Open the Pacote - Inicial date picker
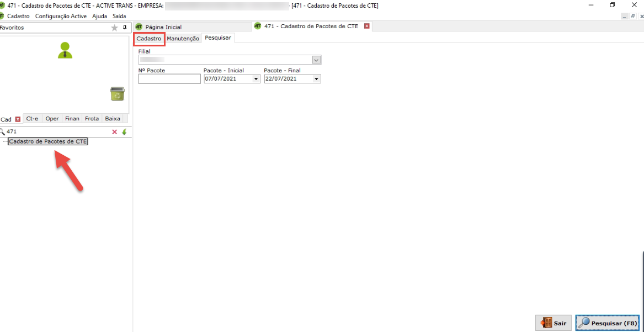This screenshot has width=644, height=332. click(256, 79)
